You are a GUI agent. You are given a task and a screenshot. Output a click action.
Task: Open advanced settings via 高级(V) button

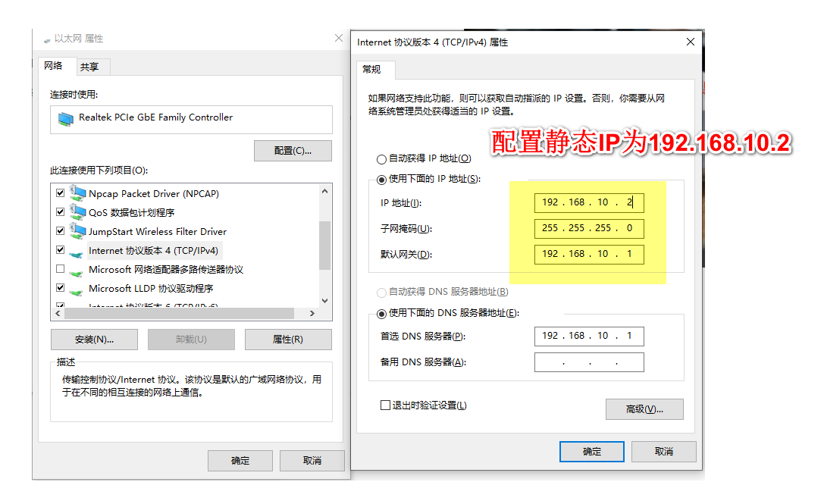pyautogui.click(x=644, y=409)
